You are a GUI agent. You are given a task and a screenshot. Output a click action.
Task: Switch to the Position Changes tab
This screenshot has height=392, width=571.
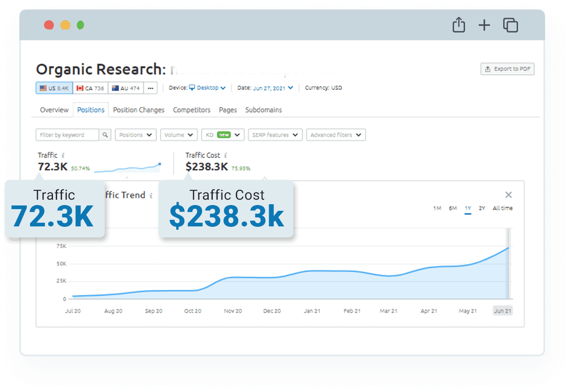click(138, 110)
